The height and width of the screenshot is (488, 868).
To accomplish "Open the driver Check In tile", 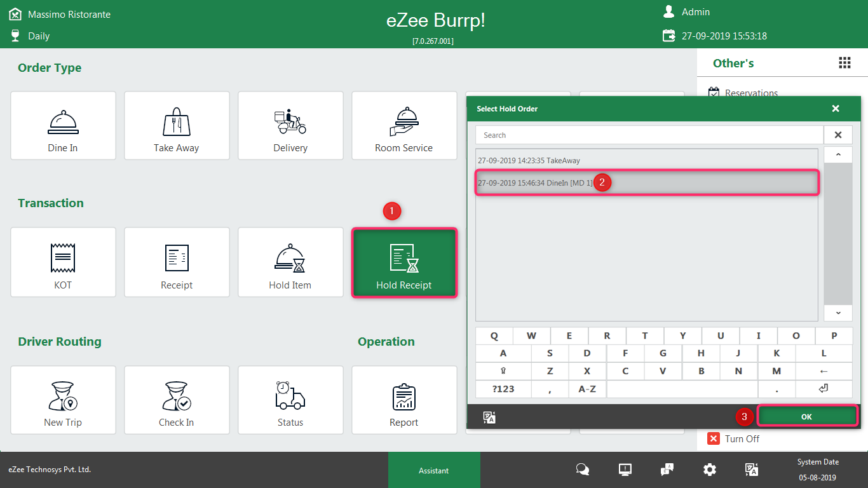I will pos(177,400).
